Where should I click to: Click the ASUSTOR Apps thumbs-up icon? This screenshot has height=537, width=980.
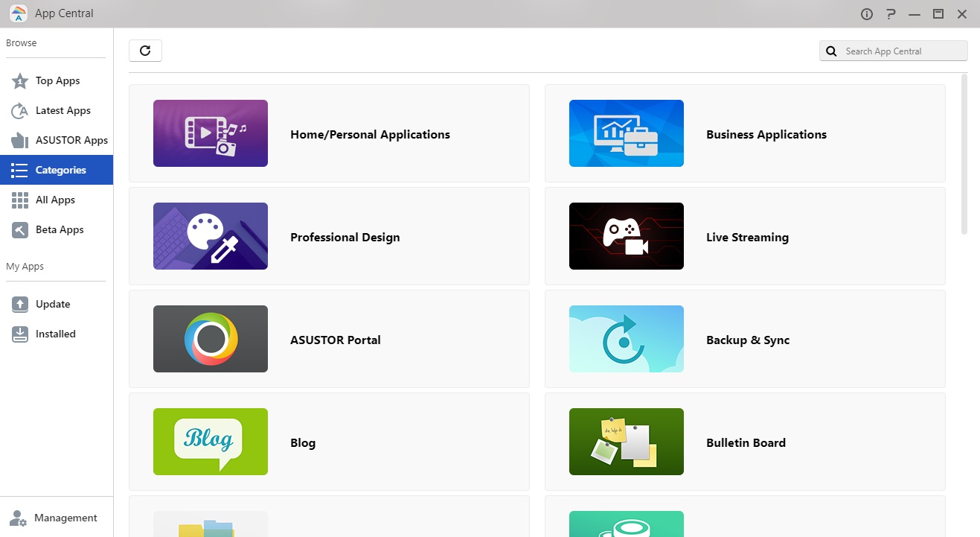tap(20, 141)
